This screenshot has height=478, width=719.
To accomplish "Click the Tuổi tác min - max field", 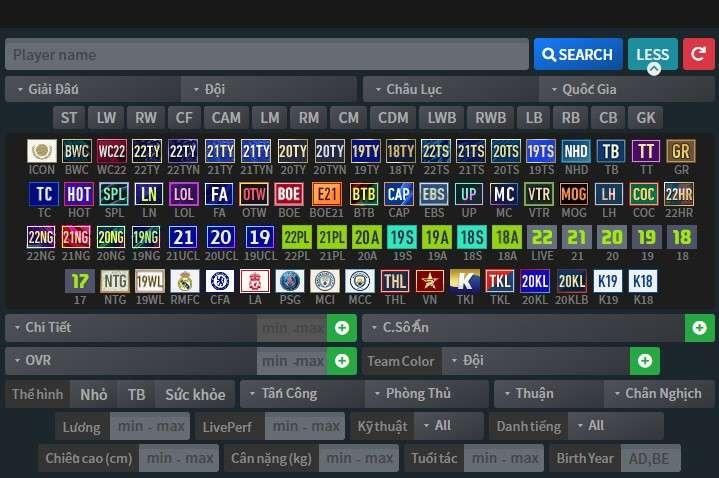I will coord(504,458).
